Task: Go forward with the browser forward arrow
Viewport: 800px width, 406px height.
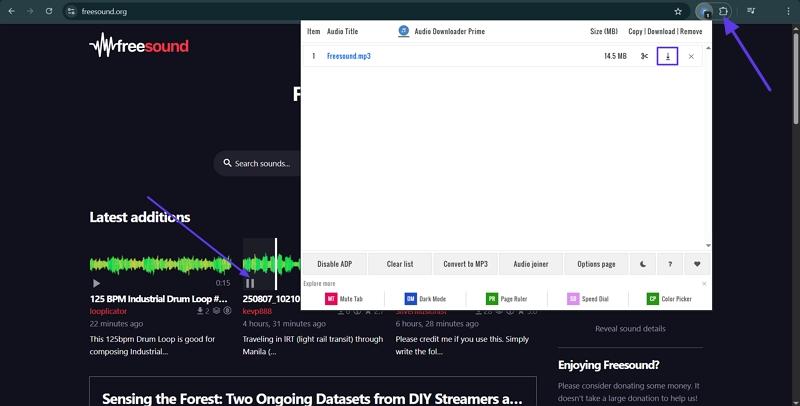Action: 30,11
